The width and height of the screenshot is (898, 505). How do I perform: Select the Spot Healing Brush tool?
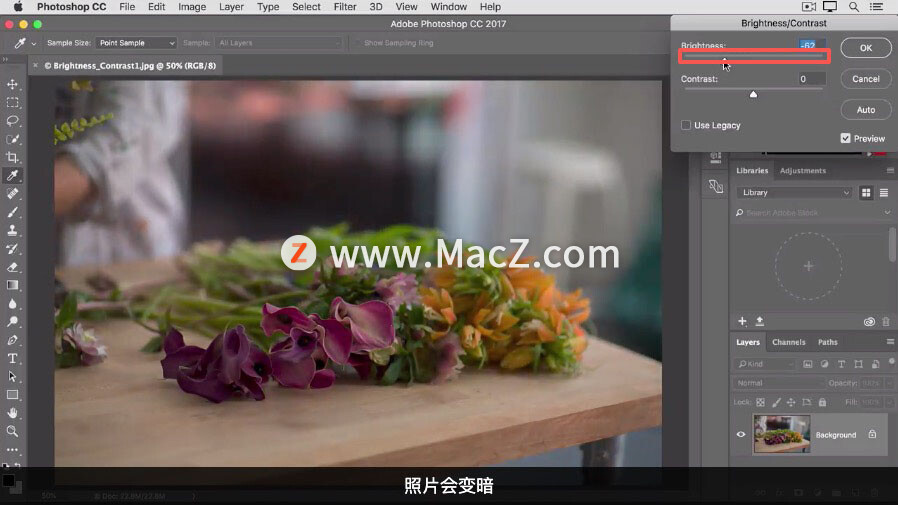click(x=12, y=194)
